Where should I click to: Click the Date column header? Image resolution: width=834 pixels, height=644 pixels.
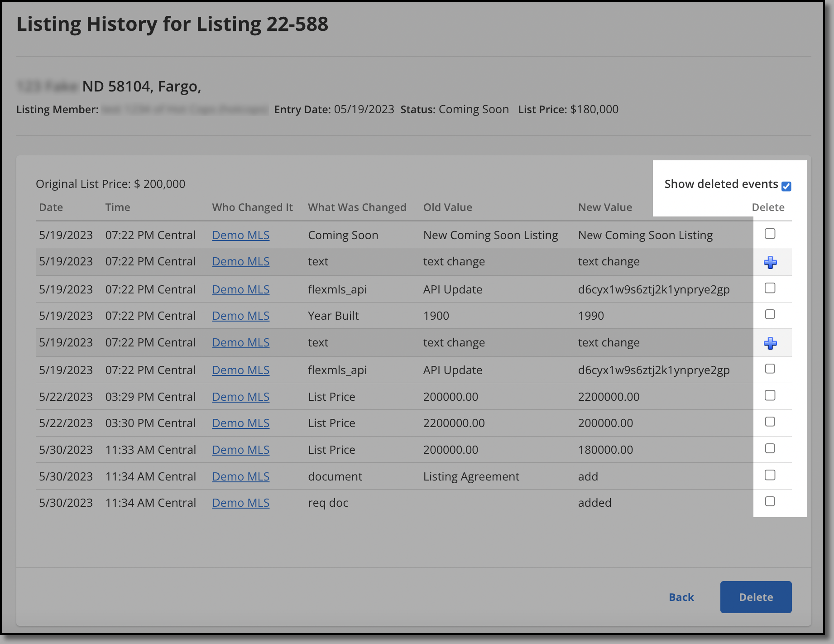51,207
